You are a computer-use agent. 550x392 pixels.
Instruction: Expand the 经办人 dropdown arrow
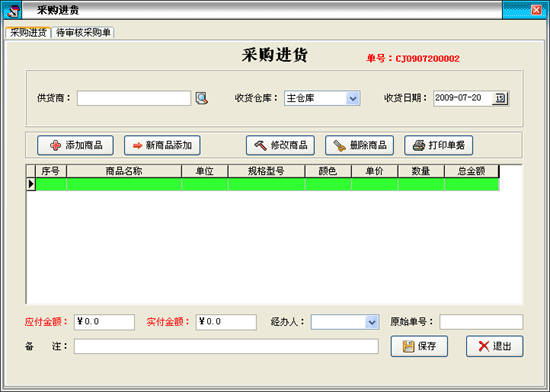[x=372, y=322]
